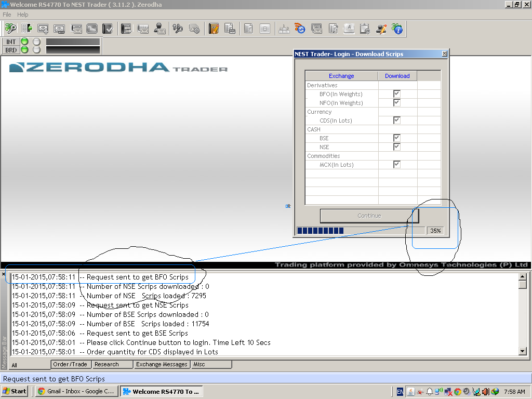Select log line 'Number of NSE Scrips loaded : 7295'

point(109,296)
